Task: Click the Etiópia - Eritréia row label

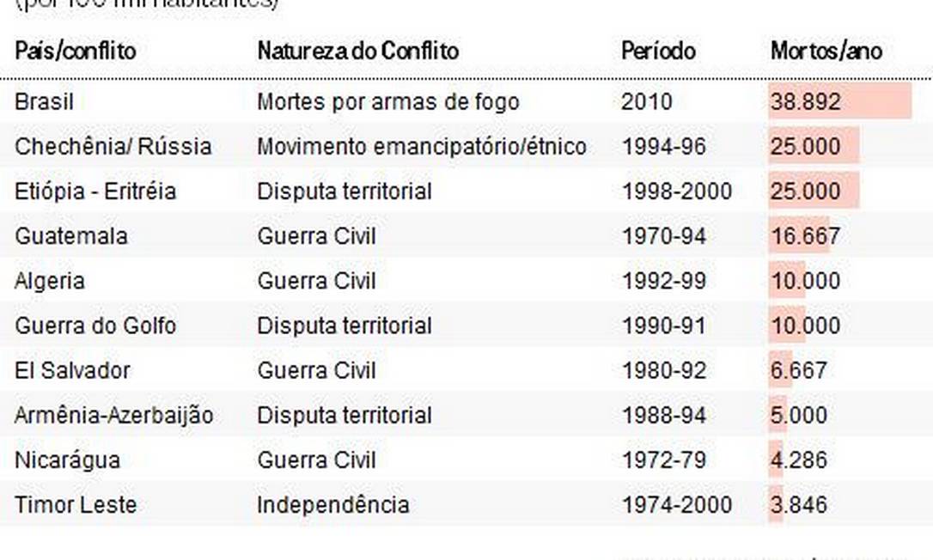Action: [x=95, y=192]
